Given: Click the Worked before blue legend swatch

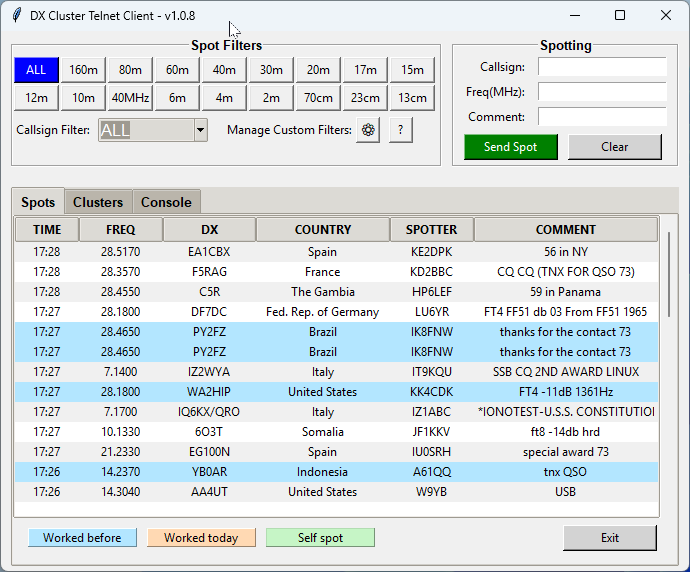Looking at the screenshot, I should click(x=82, y=538).
